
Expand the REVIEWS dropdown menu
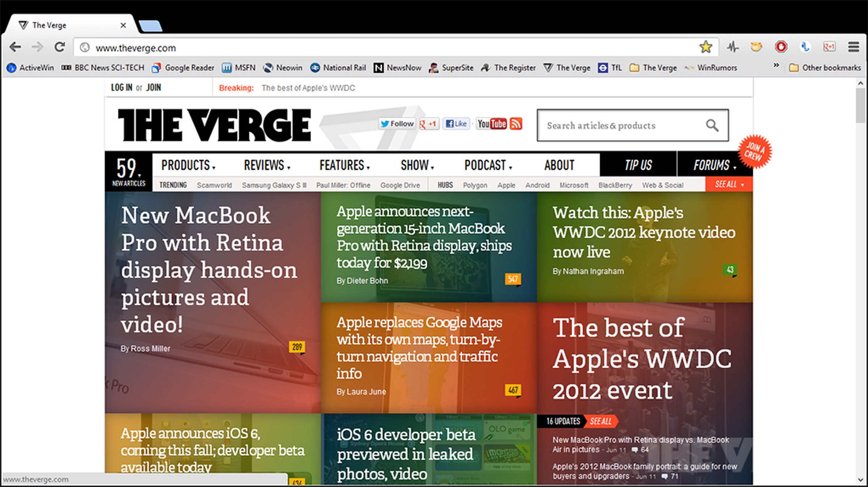[x=267, y=165]
